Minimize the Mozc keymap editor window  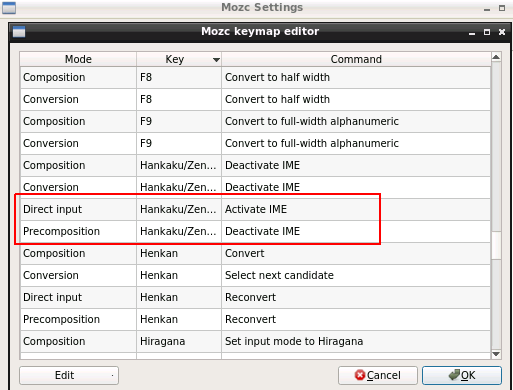pyautogui.click(x=472, y=33)
